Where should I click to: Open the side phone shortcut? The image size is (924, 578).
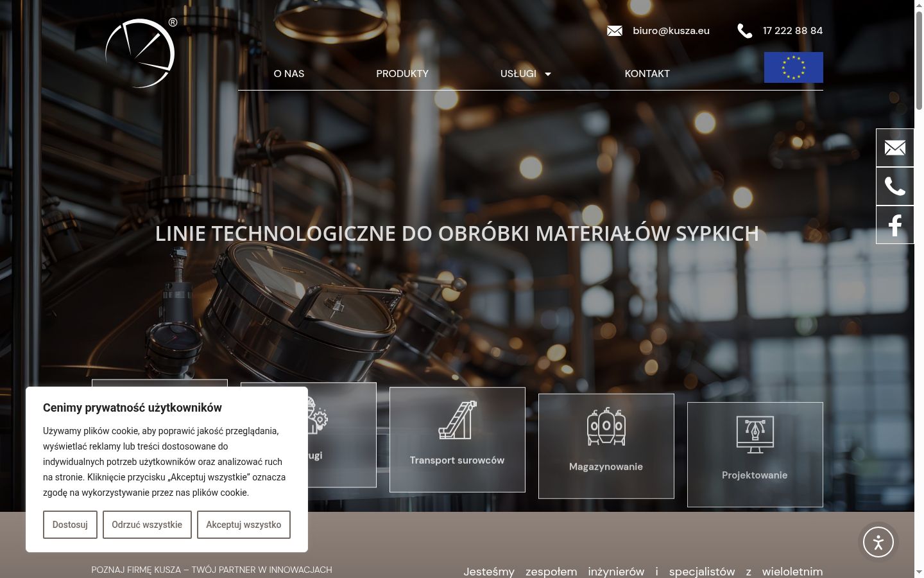pyautogui.click(x=895, y=186)
